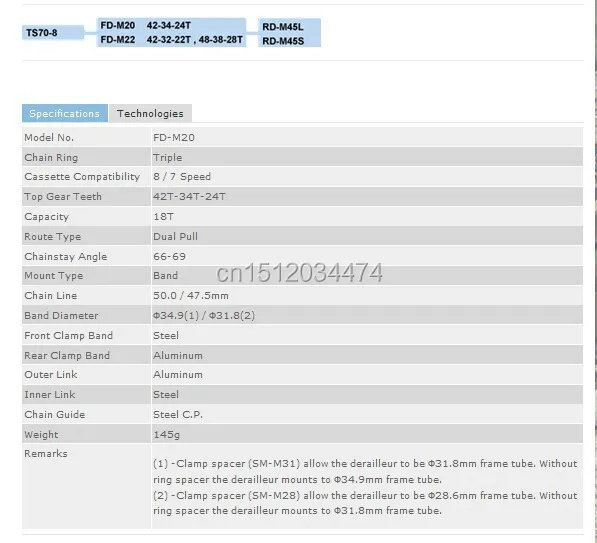Click the Cassette Compatibility label
This screenshot has height=543, width=597.
coord(82,177)
